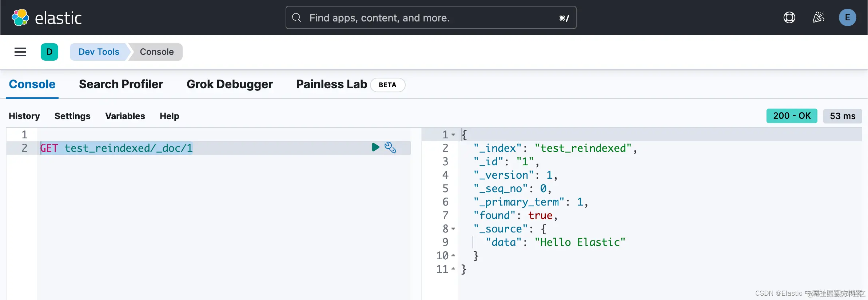
Task: Focus the Find apps search field
Action: coord(429,18)
